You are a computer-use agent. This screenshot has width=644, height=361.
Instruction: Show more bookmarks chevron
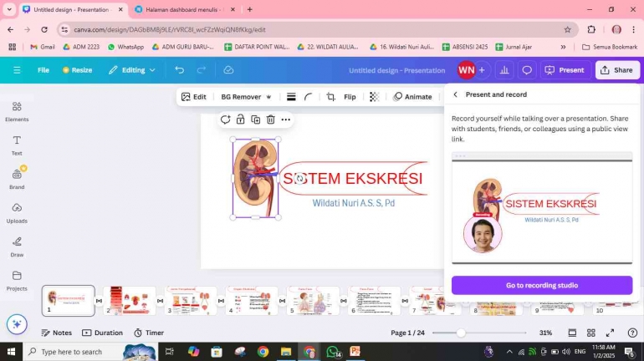(563, 47)
